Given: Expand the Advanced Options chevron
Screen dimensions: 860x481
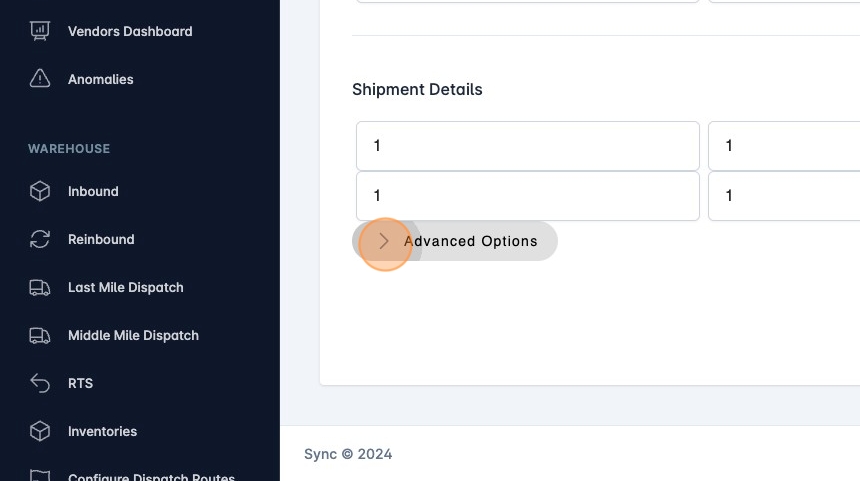Looking at the screenshot, I should (x=384, y=241).
